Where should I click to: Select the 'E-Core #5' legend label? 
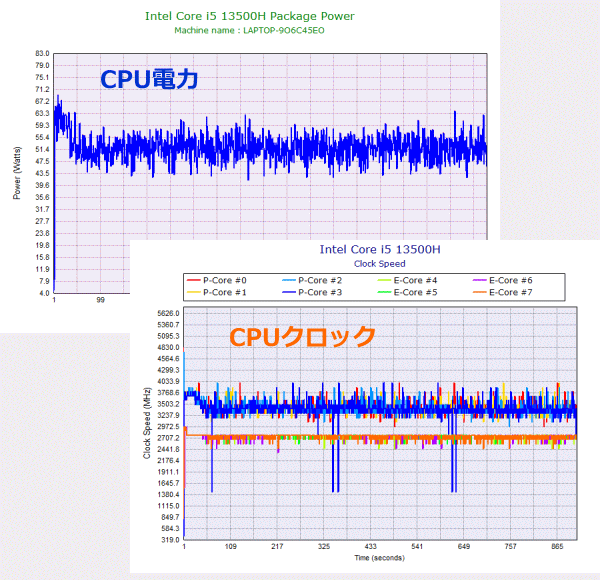click(x=415, y=292)
